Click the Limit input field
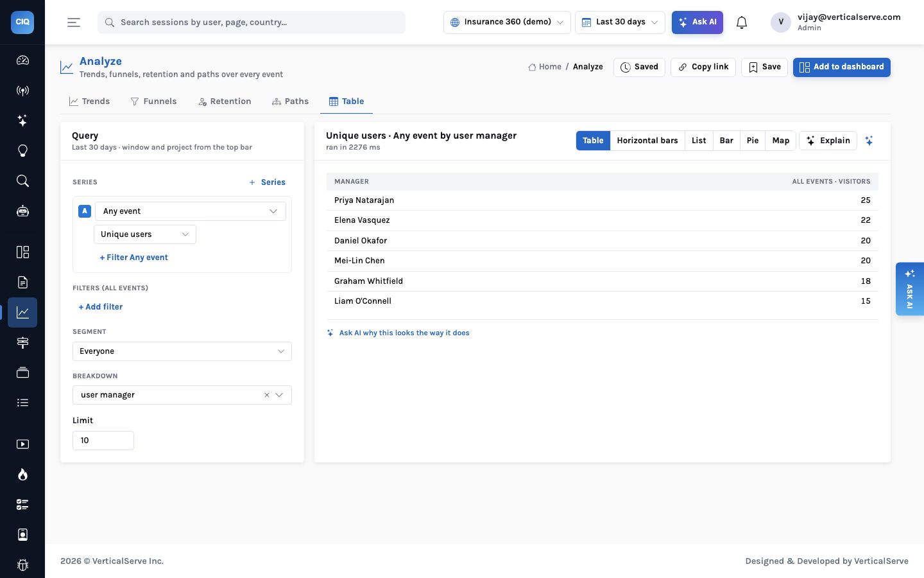 (103, 441)
